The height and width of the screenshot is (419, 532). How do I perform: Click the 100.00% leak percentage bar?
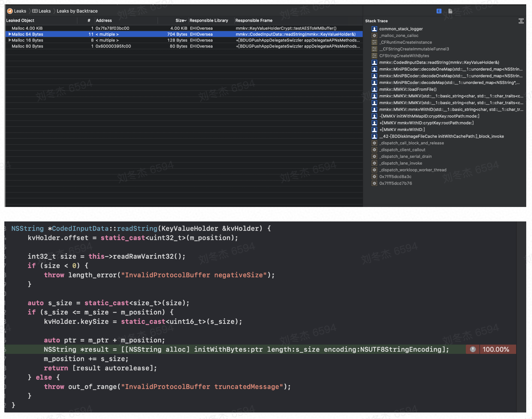[x=497, y=349]
